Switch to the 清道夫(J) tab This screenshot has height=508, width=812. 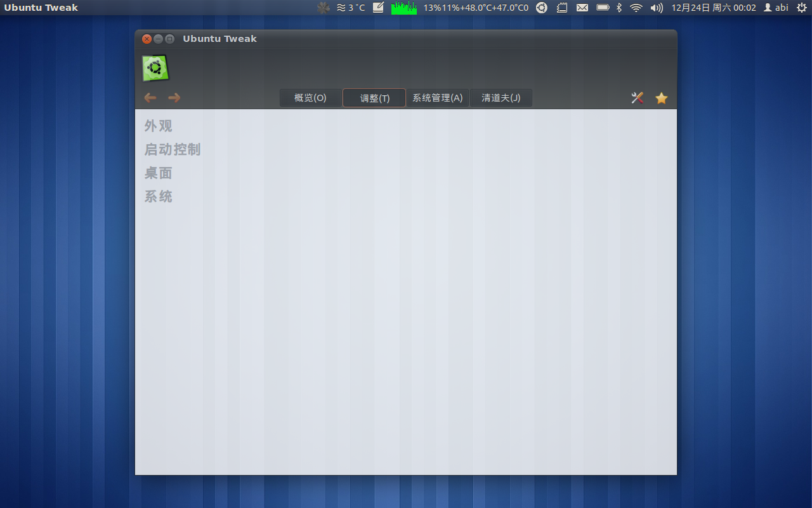tap(501, 98)
